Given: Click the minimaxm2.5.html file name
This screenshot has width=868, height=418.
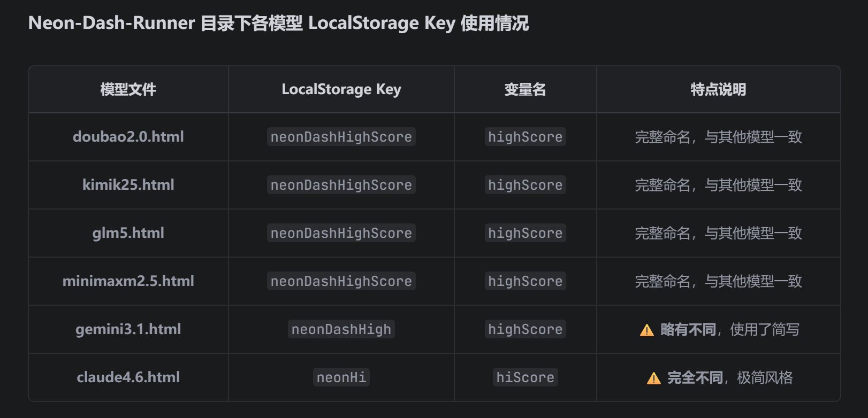Looking at the screenshot, I should (128, 281).
